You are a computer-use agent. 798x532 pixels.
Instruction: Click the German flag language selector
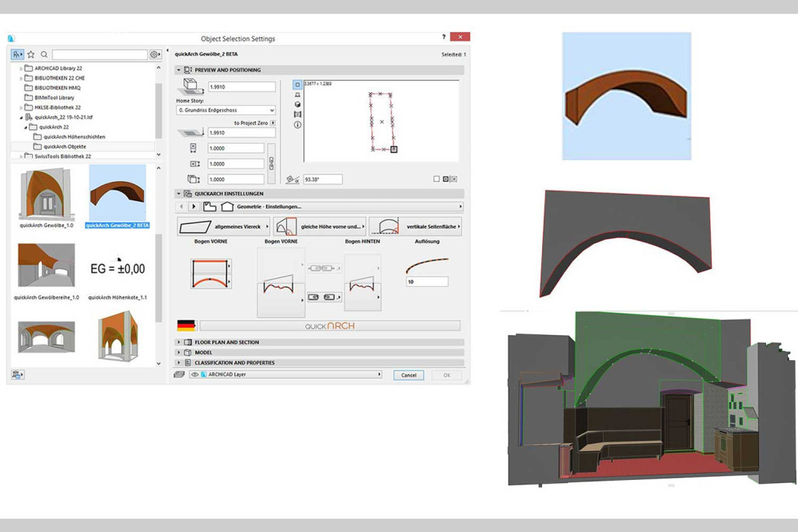pyautogui.click(x=185, y=325)
